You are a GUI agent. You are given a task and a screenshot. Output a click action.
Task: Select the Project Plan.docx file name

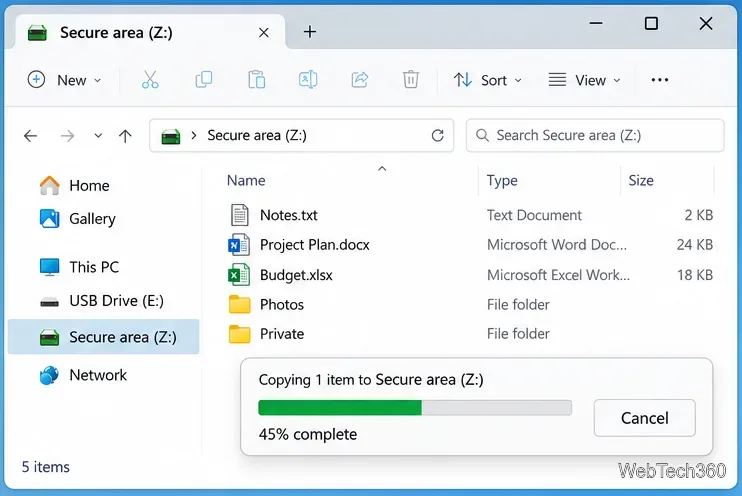tap(315, 245)
